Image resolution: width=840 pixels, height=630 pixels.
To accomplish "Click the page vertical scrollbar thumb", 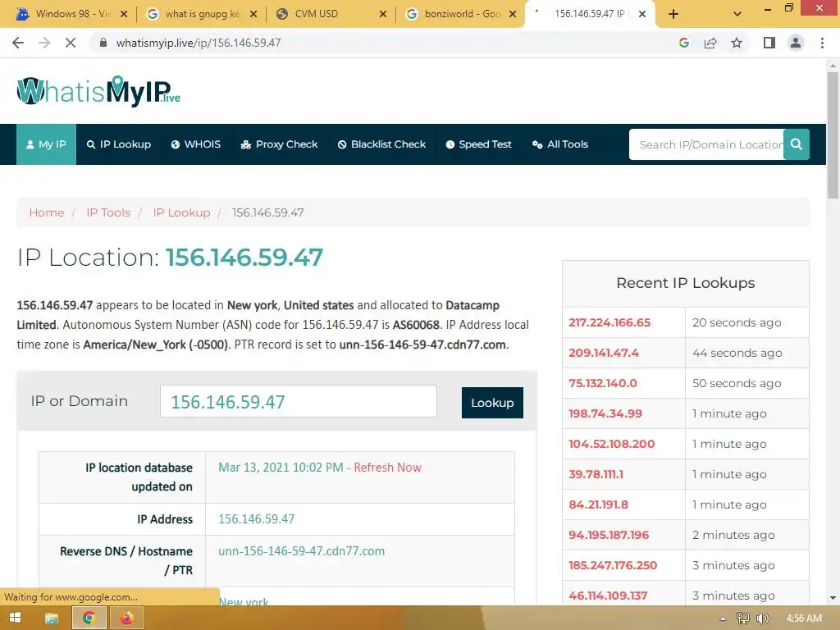I will point(833,134).
